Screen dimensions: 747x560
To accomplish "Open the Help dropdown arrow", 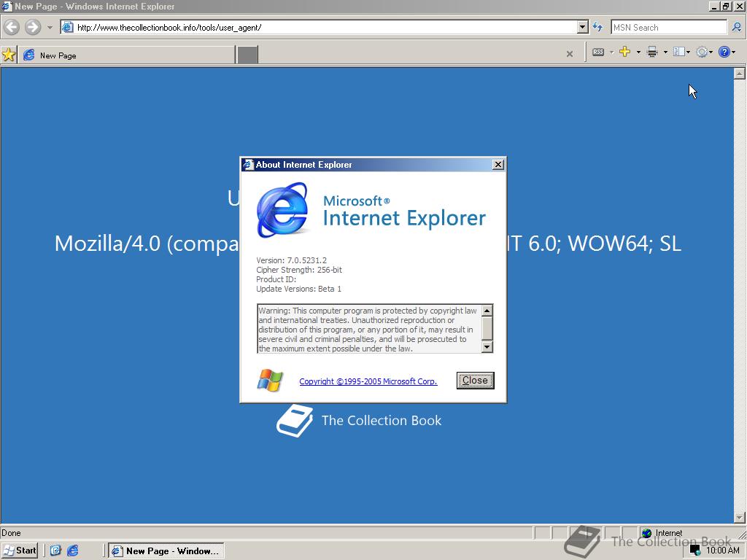I will [734, 52].
